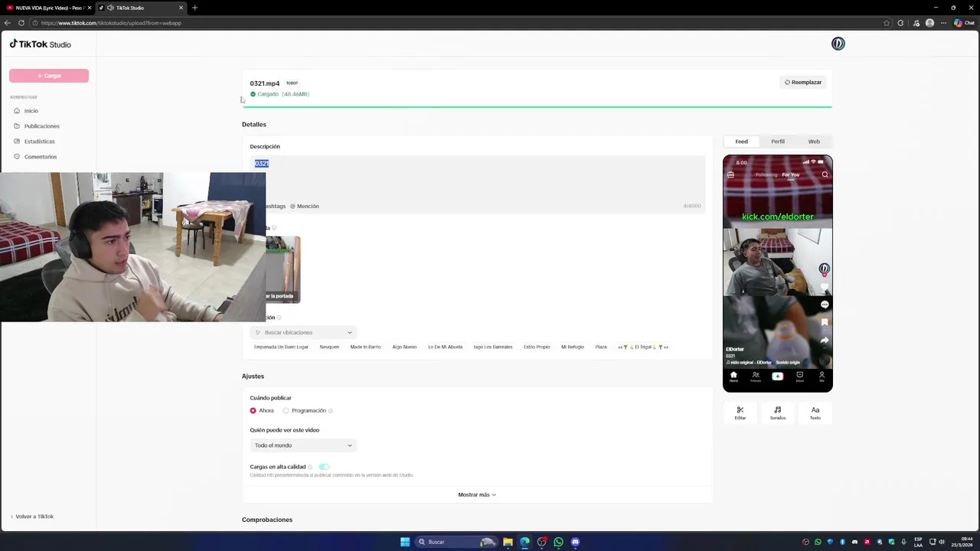Switch preview to the Feed tab

tap(741, 142)
